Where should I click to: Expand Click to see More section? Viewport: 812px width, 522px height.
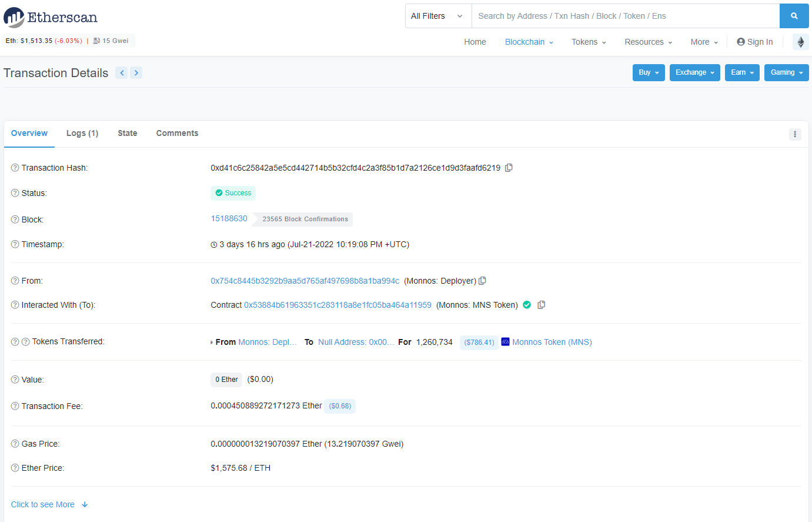click(49, 504)
